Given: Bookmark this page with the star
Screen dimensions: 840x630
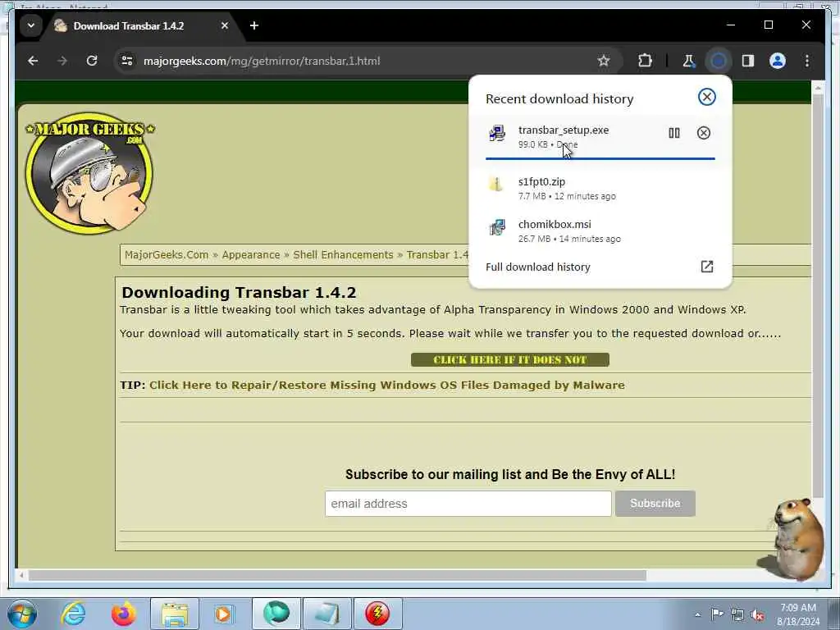Looking at the screenshot, I should (x=604, y=61).
